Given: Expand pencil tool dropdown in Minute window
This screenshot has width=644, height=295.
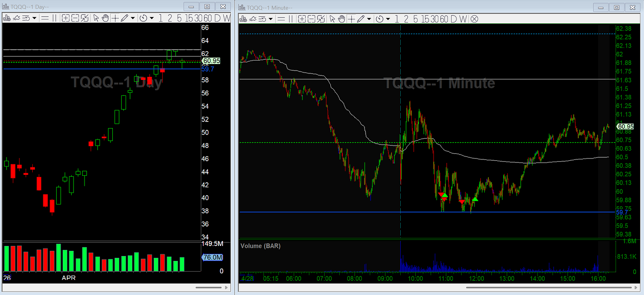Looking at the screenshot, I should coord(369,19).
